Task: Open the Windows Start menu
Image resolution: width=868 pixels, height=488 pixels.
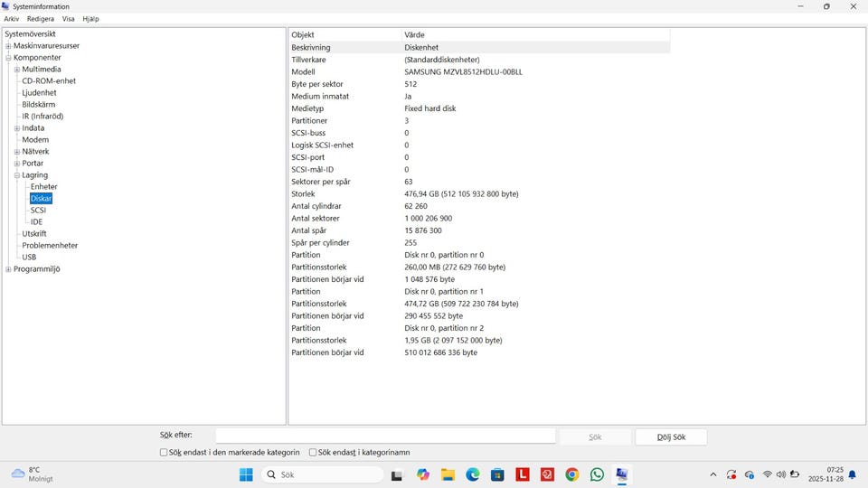Action: click(x=246, y=474)
